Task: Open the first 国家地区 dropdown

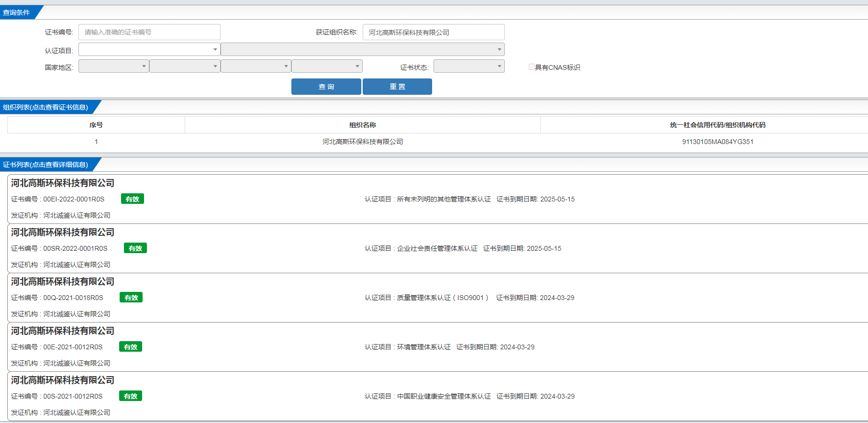Action: [x=113, y=66]
